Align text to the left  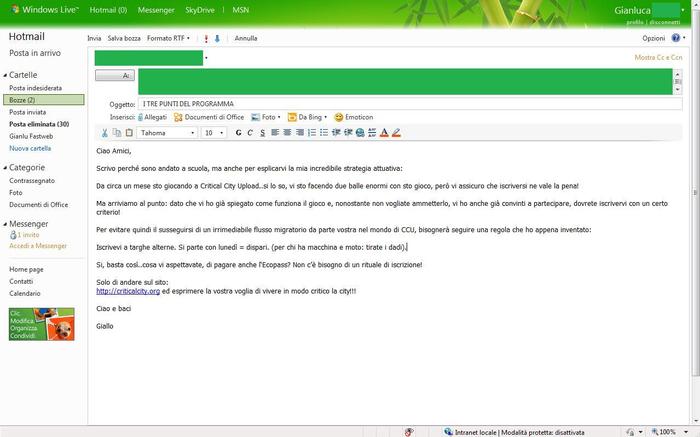tap(275, 133)
